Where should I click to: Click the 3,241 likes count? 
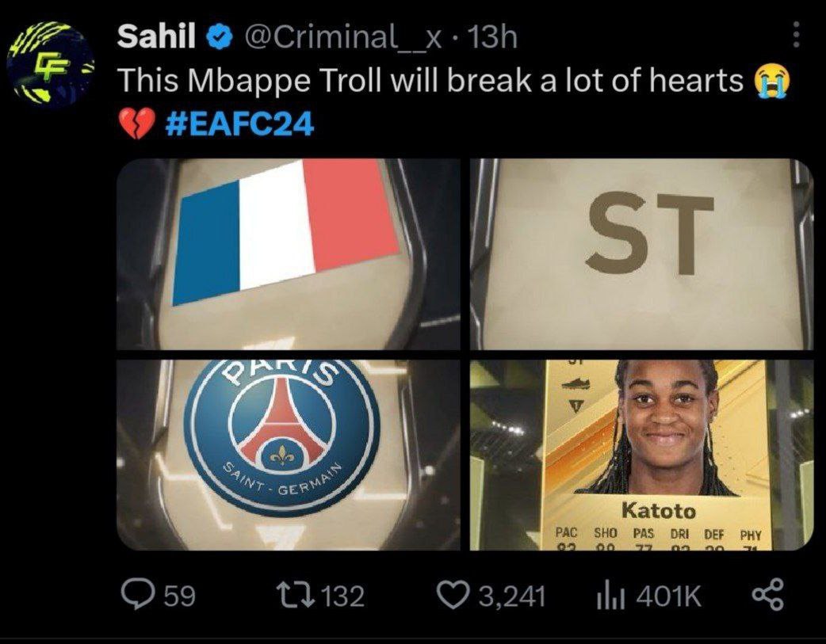pyautogui.click(x=512, y=596)
